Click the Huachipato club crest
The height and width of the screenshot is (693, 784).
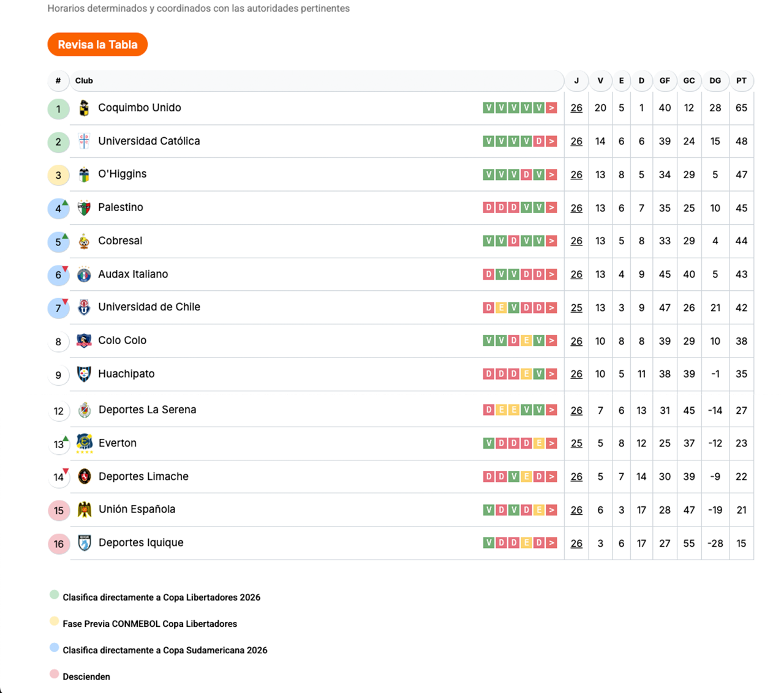click(x=85, y=374)
